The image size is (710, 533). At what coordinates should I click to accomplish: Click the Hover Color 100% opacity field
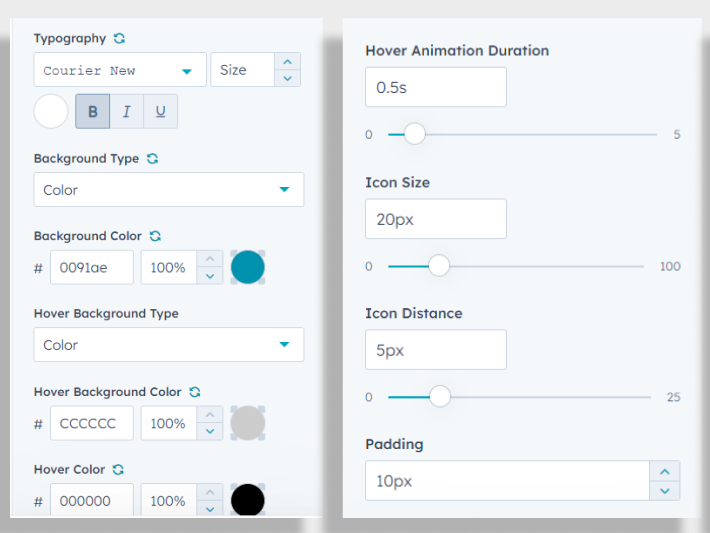tap(169, 500)
